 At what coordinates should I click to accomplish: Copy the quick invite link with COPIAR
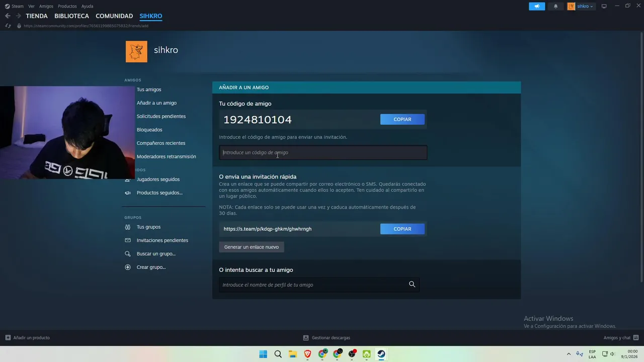click(x=403, y=229)
